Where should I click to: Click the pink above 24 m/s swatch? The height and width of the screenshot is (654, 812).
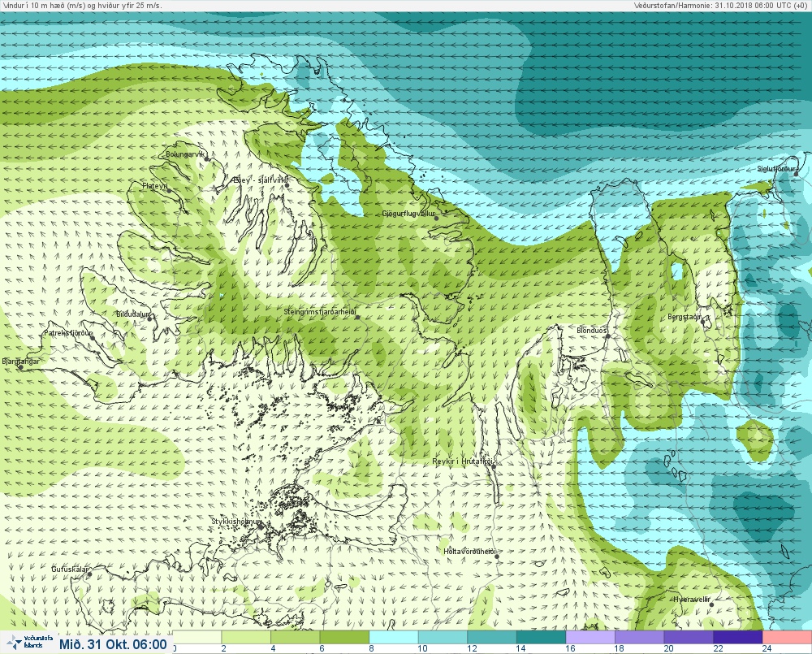787,637
